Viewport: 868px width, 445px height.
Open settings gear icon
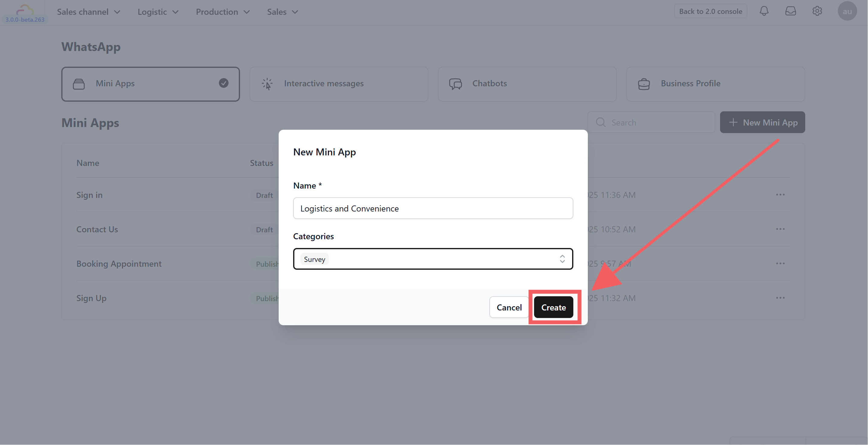[x=817, y=11]
